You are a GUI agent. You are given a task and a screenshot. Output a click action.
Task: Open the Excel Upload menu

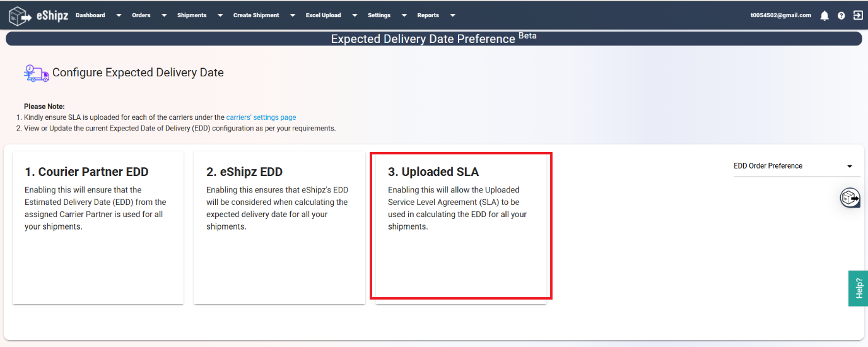click(x=323, y=15)
